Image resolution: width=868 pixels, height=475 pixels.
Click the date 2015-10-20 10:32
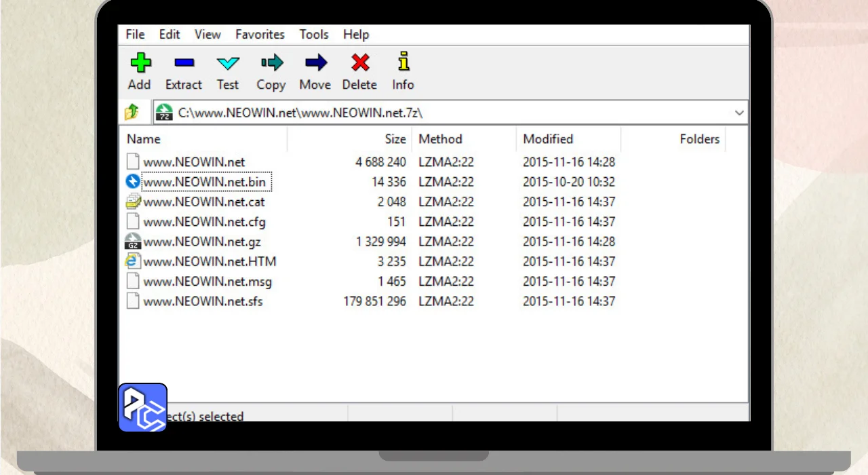569,182
